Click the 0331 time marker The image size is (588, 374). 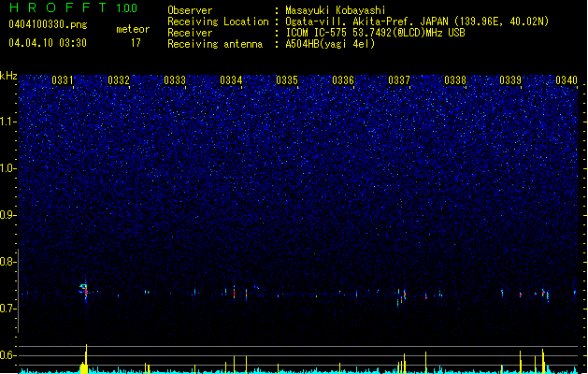[63, 80]
